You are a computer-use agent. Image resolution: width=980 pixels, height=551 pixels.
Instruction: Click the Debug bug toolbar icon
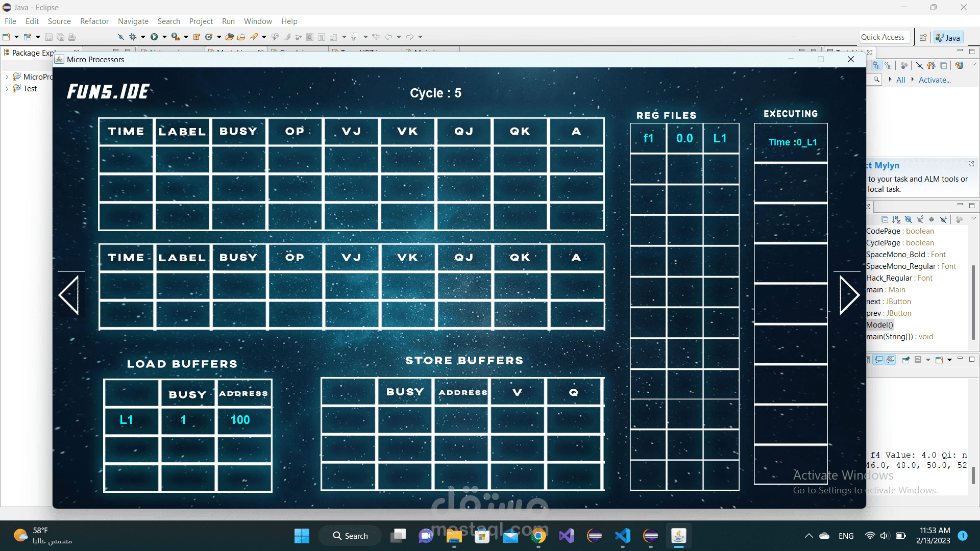tap(133, 37)
